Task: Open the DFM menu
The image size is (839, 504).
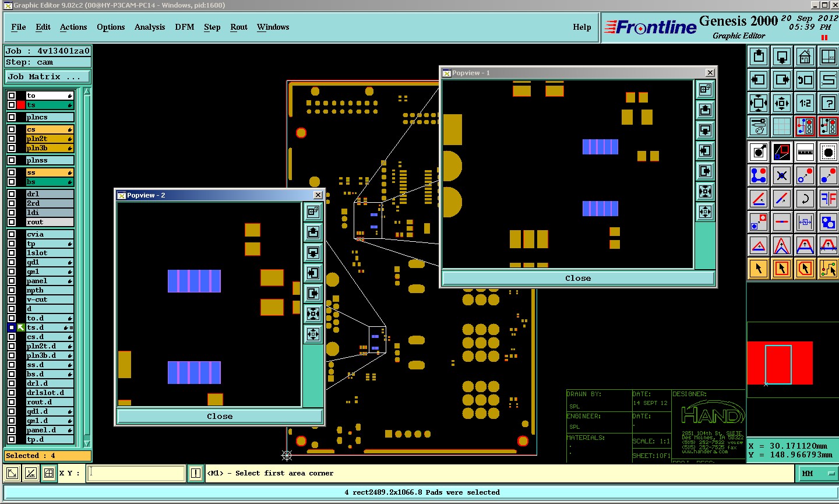Action: [185, 27]
